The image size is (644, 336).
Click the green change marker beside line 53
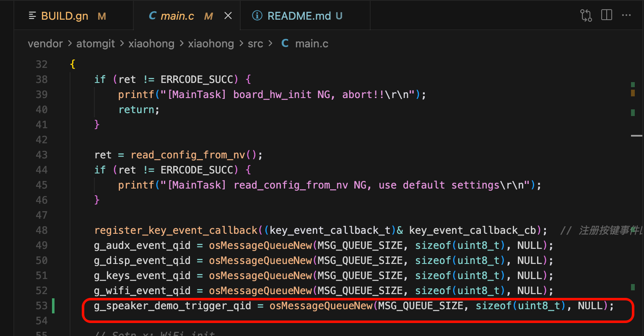click(x=53, y=306)
